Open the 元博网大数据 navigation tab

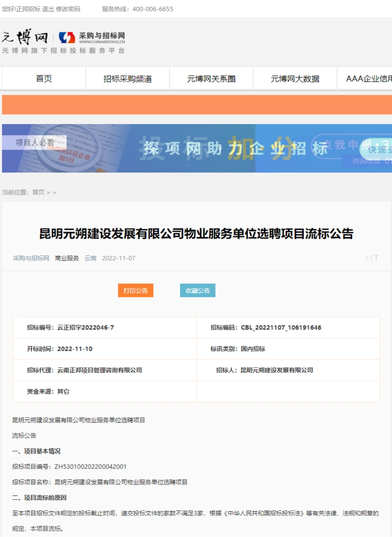point(295,79)
